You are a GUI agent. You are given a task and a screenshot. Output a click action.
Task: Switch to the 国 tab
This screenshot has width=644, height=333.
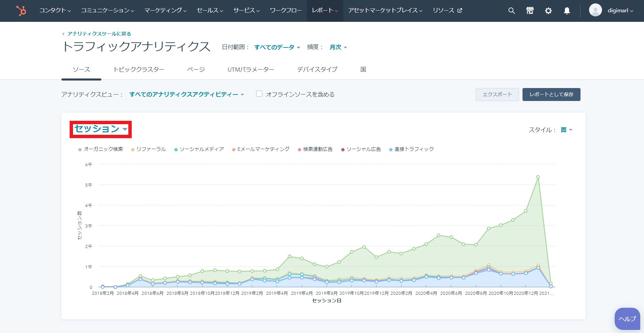point(363,70)
